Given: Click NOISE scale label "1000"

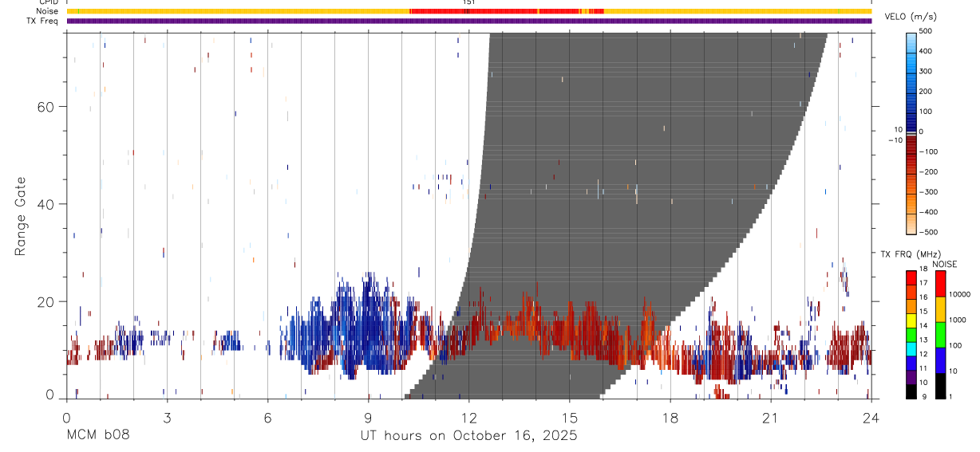Looking at the screenshot, I should pos(958,319).
